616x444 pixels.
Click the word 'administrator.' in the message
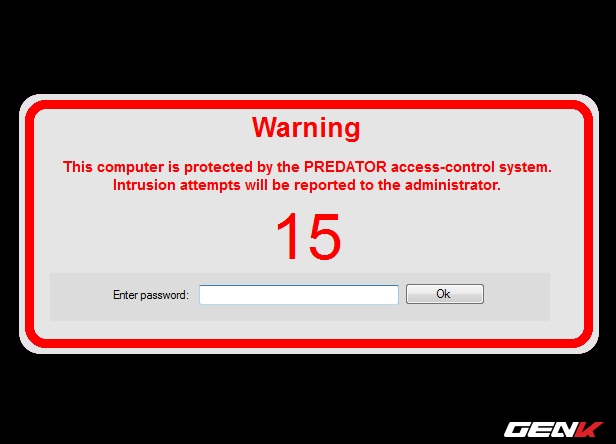tap(453, 185)
